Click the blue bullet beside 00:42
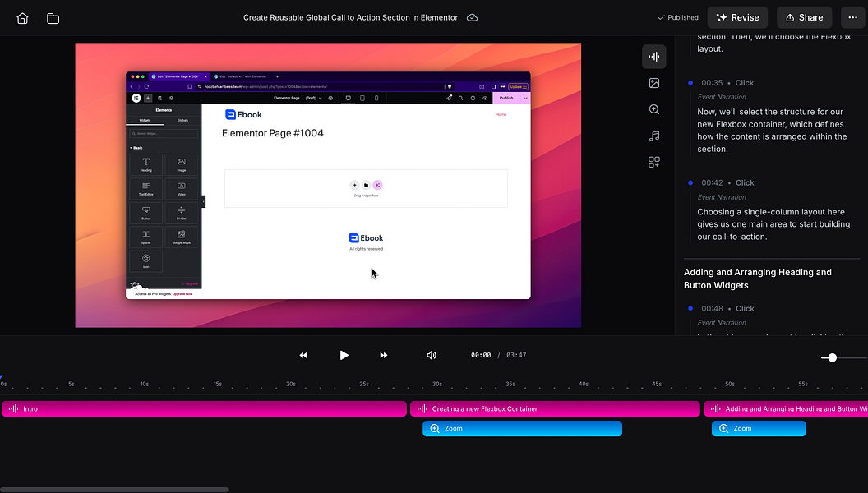This screenshot has width=868, height=493. pyautogui.click(x=690, y=182)
